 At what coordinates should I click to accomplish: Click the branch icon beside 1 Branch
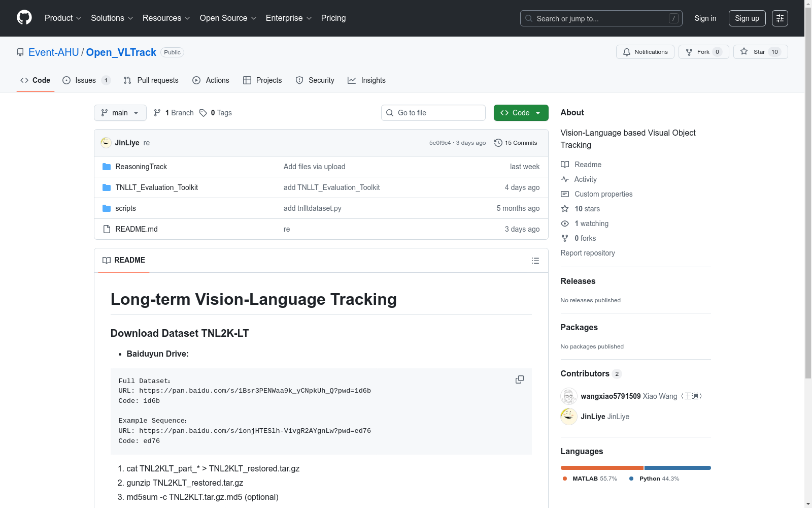[x=157, y=113]
